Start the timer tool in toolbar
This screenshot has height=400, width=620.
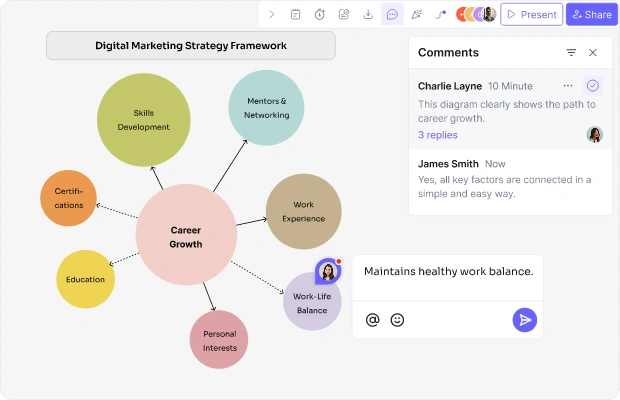pos(319,15)
